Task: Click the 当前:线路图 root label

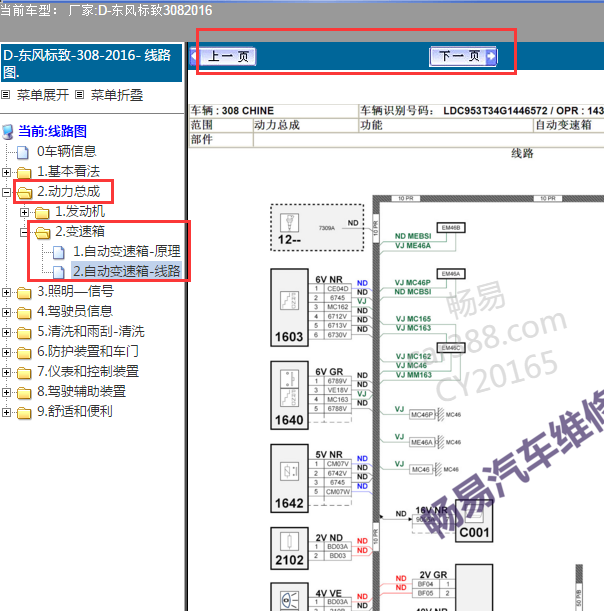Action: [x=52, y=131]
